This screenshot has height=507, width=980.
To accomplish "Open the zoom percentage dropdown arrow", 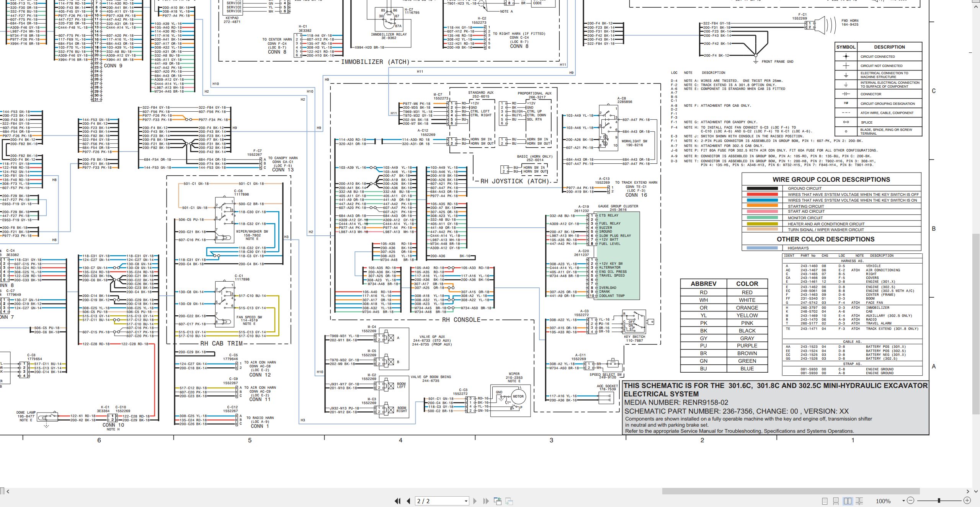I will click(903, 500).
